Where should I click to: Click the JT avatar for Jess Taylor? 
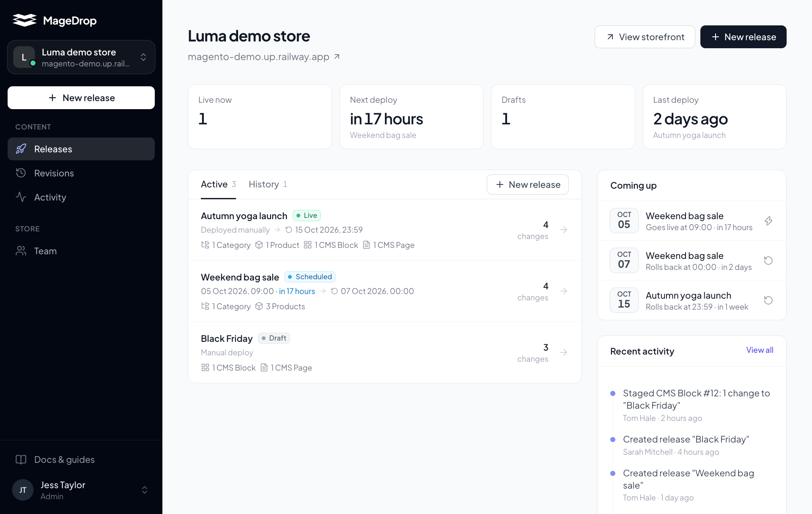click(23, 490)
